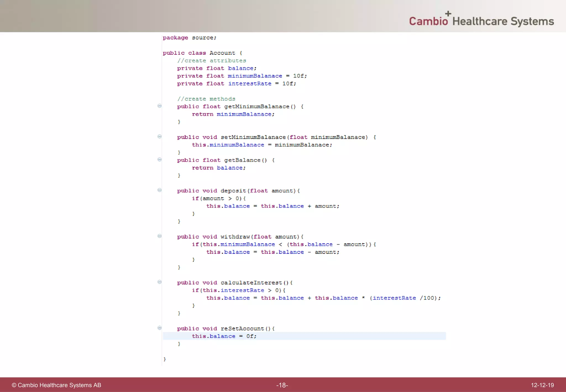The image size is (566, 392).
Task: Click the closing brace of class Account
Action: [x=165, y=359]
